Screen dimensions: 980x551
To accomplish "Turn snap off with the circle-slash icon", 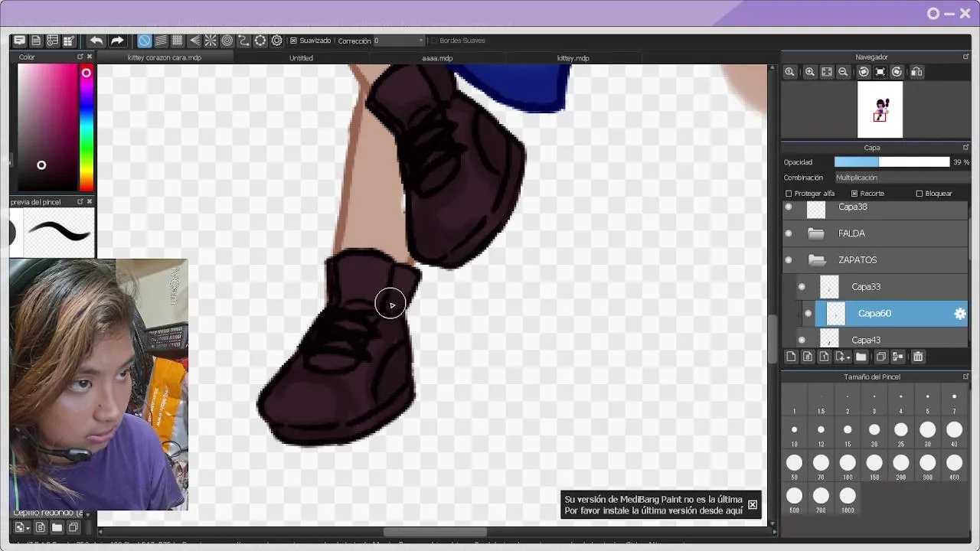I will pyautogui.click(x=144, y=41).
